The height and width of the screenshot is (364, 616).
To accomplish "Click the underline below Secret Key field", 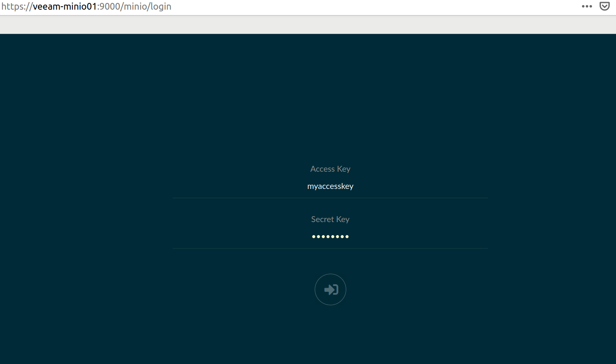I will (x=330, y=248).
